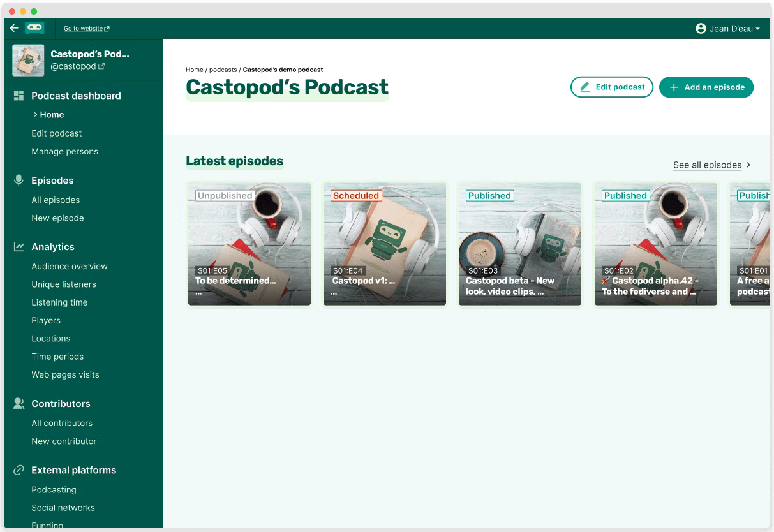Click the chevron next to See all episodes
This screenshot has height=532, width=774.
click(749, 165)
